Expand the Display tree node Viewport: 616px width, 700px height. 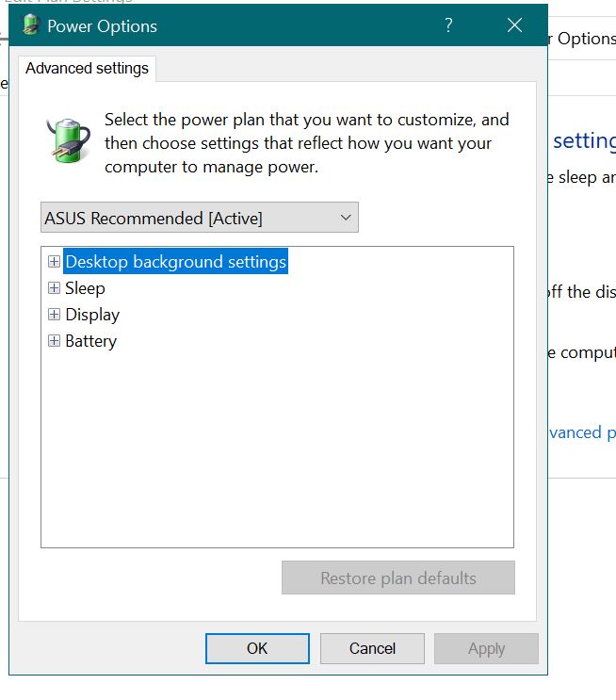point(54,315)
